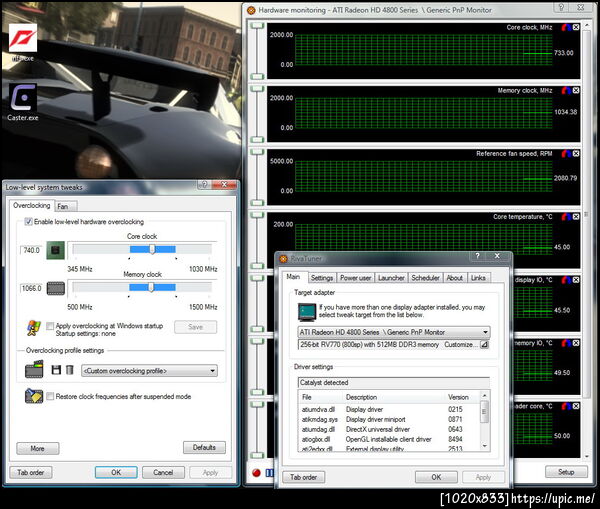Screen dimensions: 600x509
Task: Click Core clock graph magnet icon
Action: (566, 27)
